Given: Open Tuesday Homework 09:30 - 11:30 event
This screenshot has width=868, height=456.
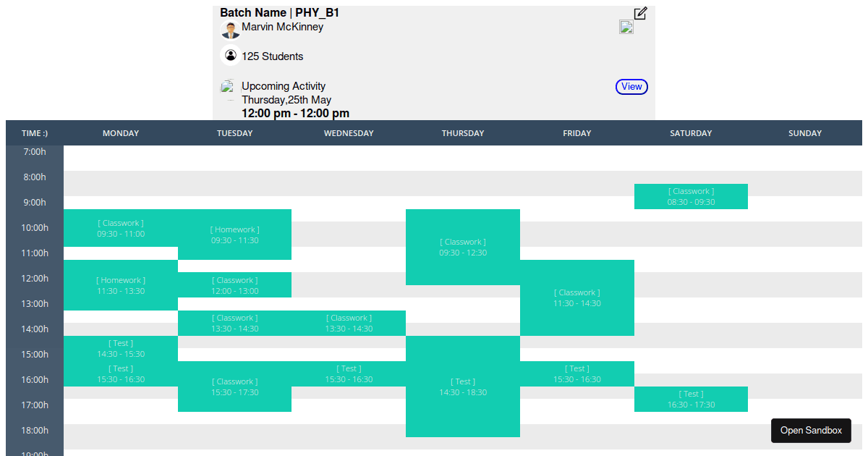Looking at the screenshot, I should click(234, 235).
